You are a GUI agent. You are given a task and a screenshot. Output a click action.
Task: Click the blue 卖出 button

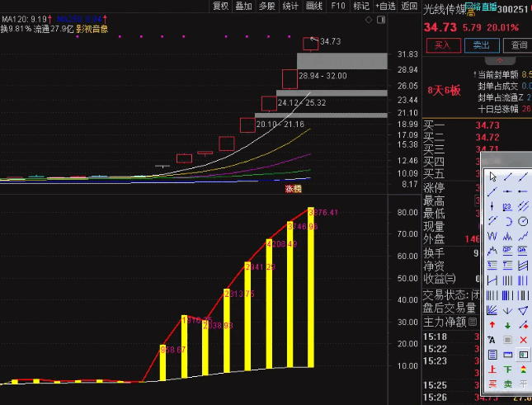(482, 45)
